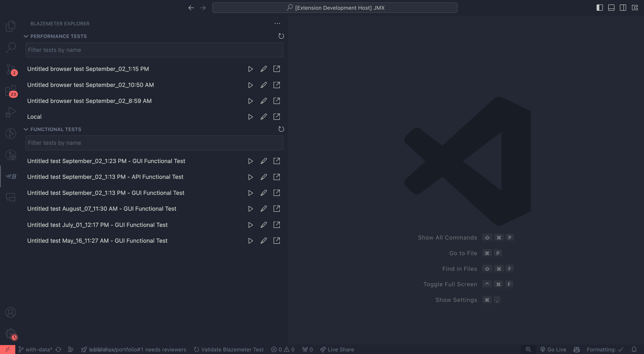This screenshot has height=354, width=644.
Task: Open the chat/comments view icon
Action: (10, 197)
